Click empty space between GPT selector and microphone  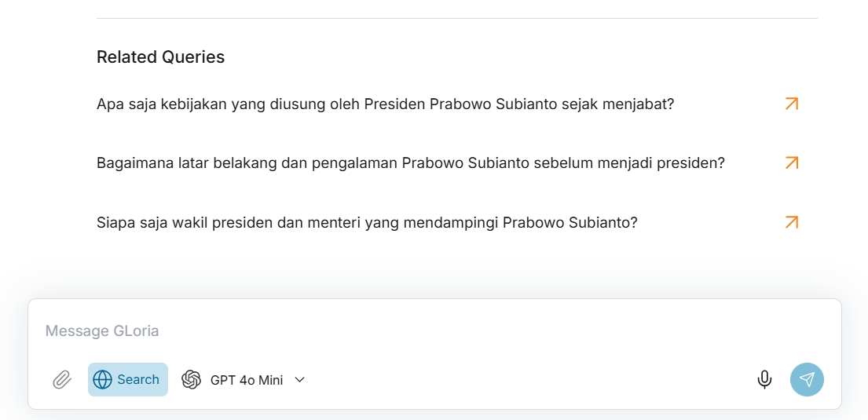click(x=526, y=380)
